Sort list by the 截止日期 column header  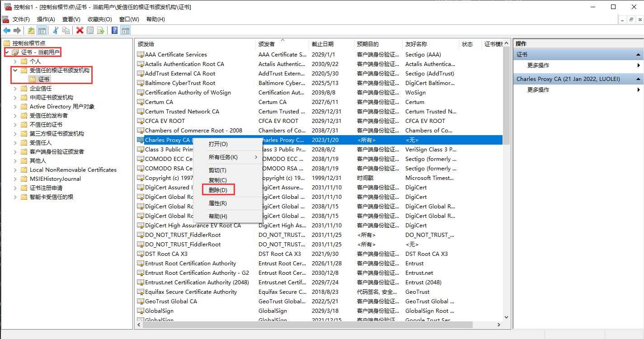[322, 44]
